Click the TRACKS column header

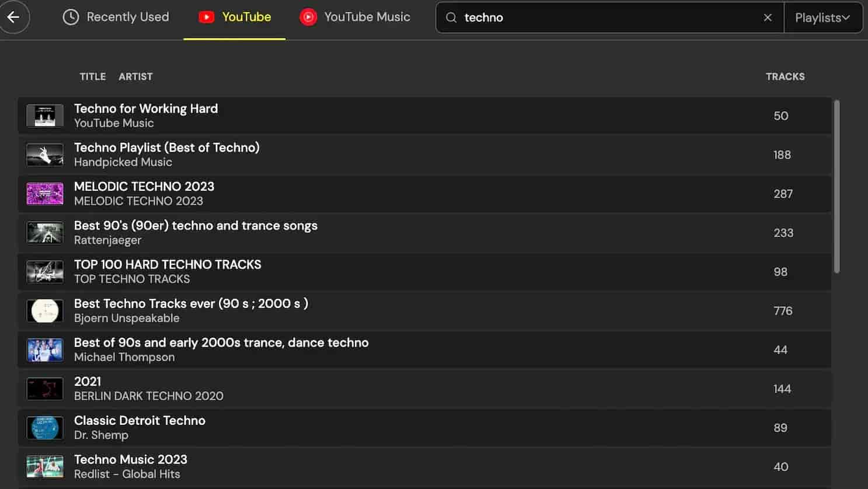(785, 76)
